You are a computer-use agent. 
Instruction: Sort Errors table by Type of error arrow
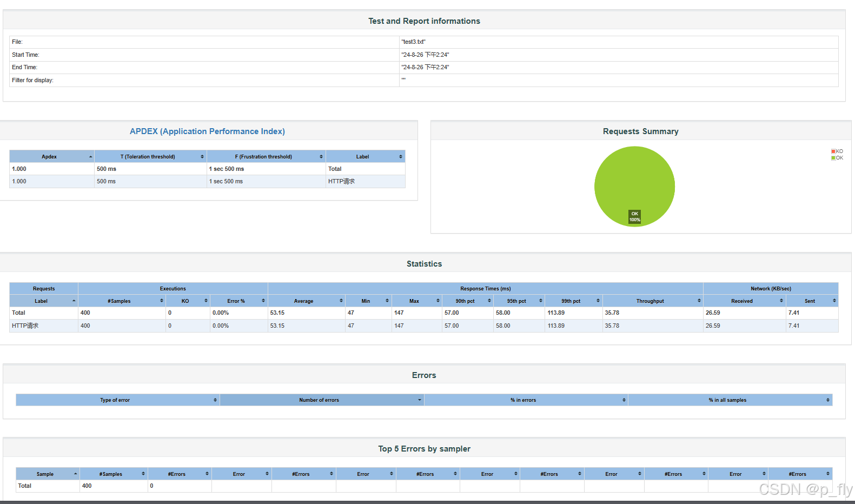(x=215, y=400)
